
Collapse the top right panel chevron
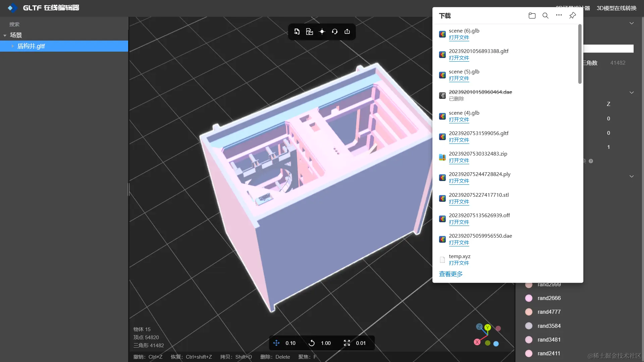632,23
